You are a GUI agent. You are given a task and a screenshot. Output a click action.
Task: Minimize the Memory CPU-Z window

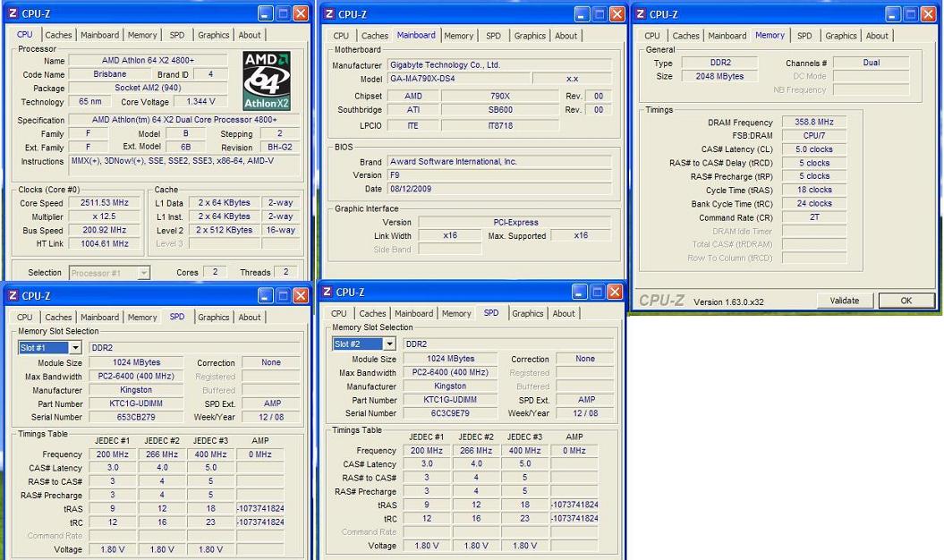[x=893, y=13]
